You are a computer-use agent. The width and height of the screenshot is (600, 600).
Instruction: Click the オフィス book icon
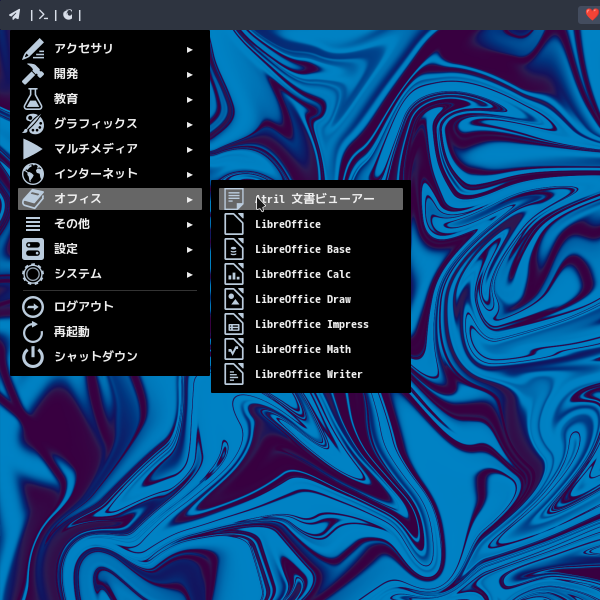tap(33, 199)
